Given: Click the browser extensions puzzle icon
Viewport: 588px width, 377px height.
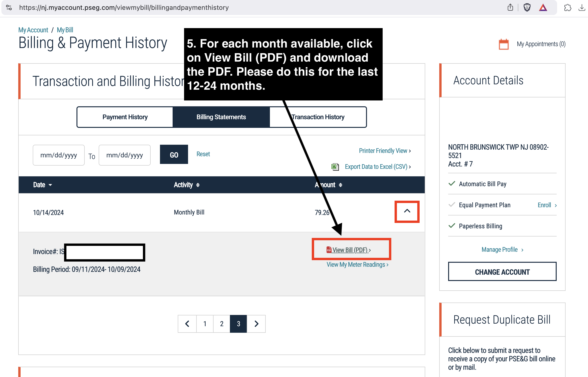Looking at the screenshot, I should 567,7.
